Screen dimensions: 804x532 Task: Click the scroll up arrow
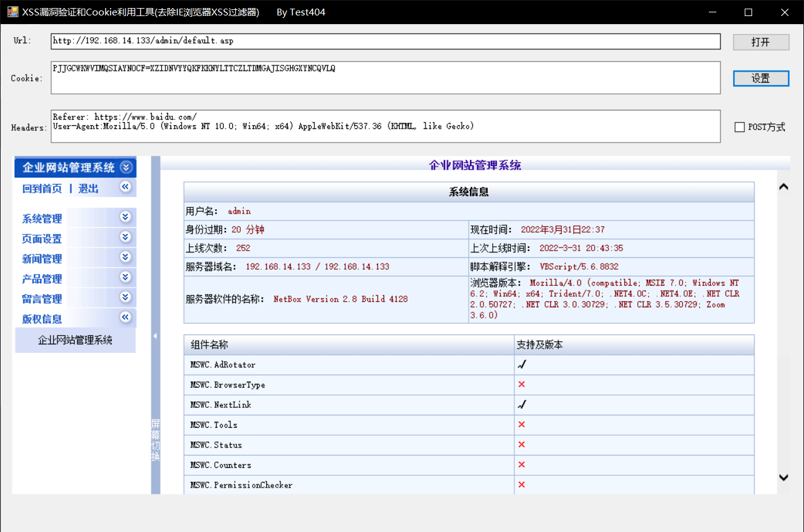pyautogui.click(x=784, y=187)
